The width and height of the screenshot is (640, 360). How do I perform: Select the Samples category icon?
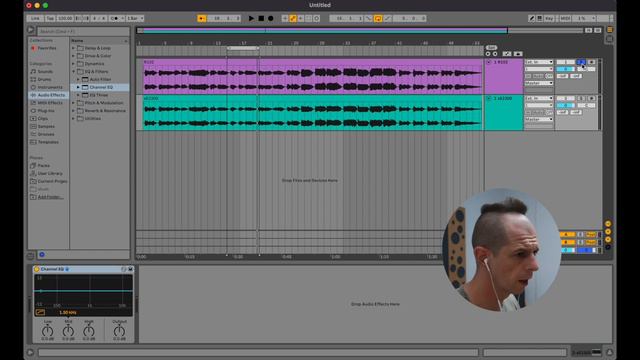[x=33, y=127]
